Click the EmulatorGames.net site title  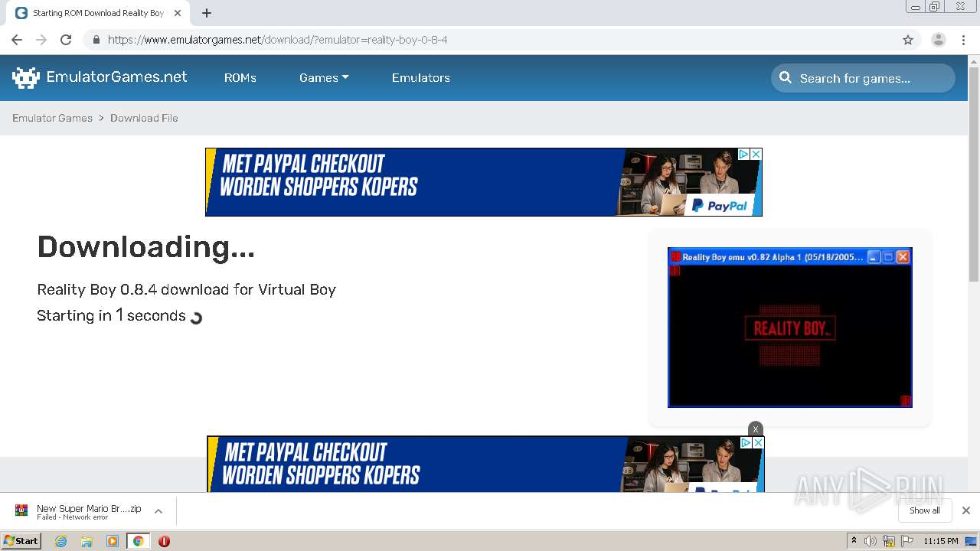[x=116, y=77]
